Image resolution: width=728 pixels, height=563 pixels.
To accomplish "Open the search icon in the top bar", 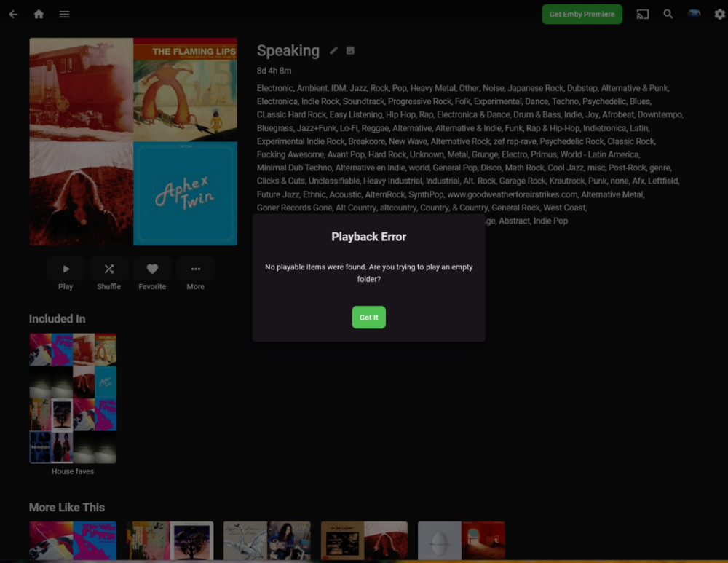I will click(668, 14).
